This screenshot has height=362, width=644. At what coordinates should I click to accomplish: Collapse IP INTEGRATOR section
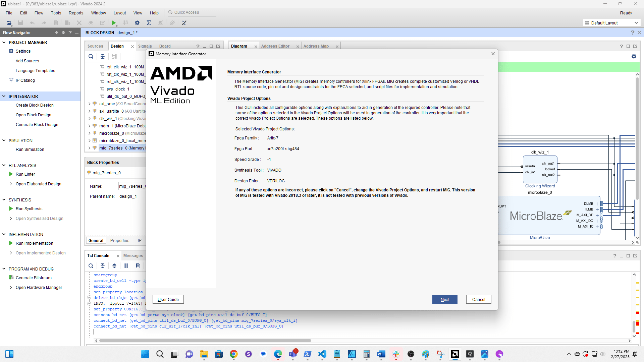[x=4, y=96]
